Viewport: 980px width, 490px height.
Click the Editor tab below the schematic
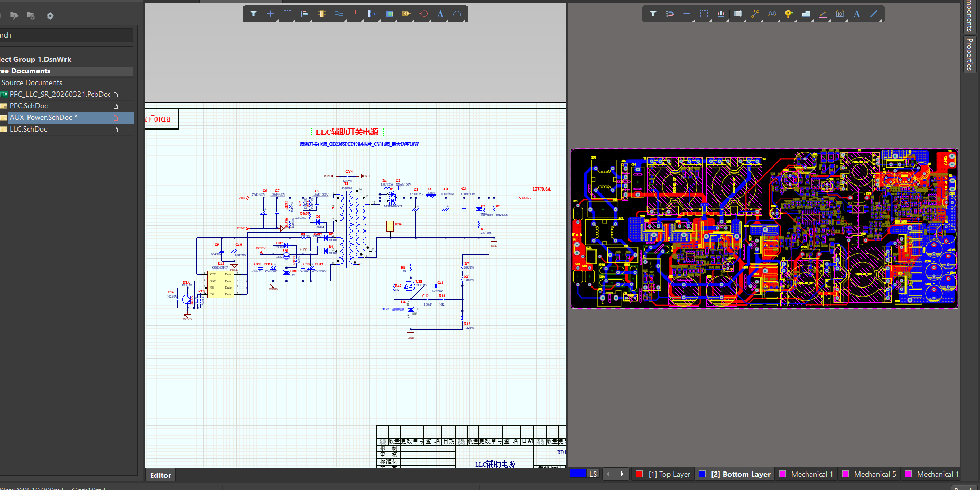click(x=160, y=475)
